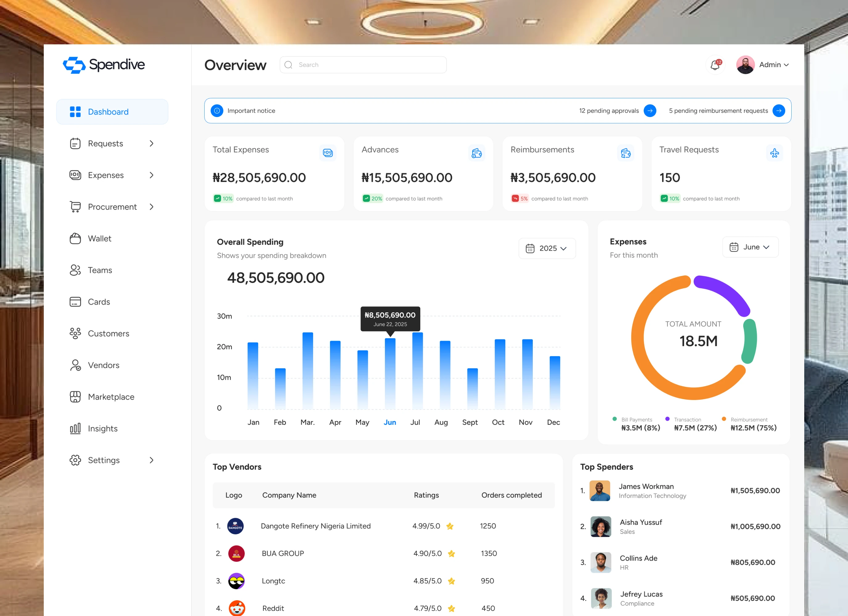Expand the Settings submenu chevron

click(x=151, y=460)
